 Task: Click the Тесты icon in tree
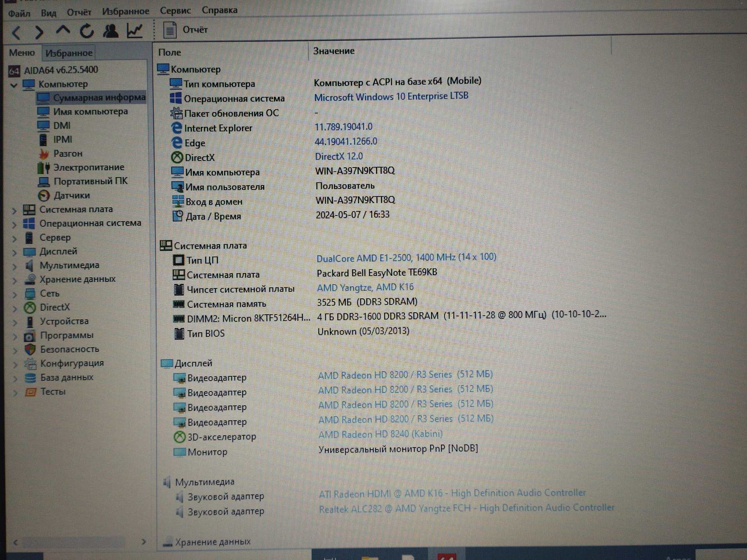click(x=30, y=392)
